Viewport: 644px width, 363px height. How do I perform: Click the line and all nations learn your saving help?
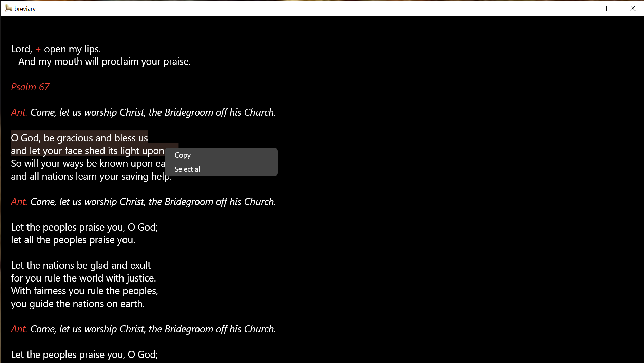pos(91,176)
